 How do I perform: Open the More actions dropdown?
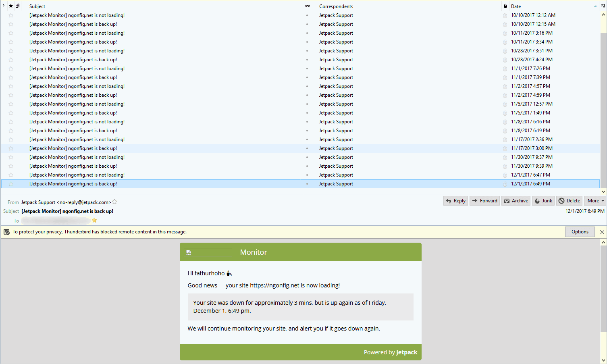pyautogui.click(x=595, y=201)
